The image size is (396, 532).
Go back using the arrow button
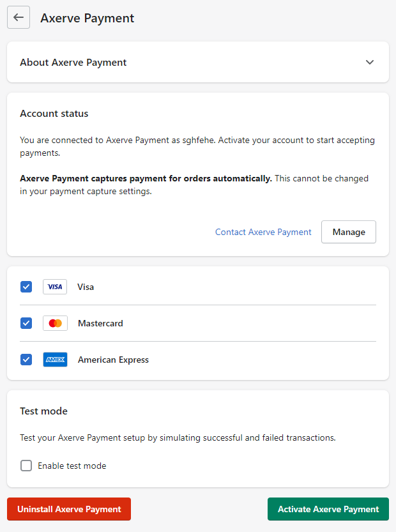19,17
